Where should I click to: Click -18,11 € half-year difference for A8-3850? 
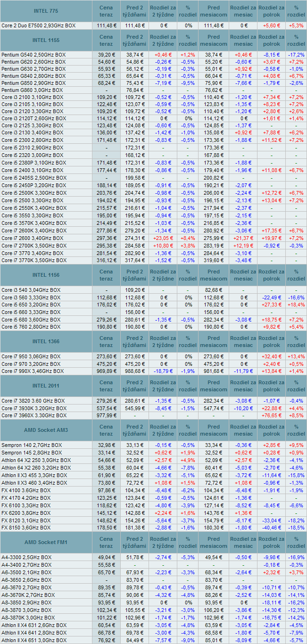[272, 603]
